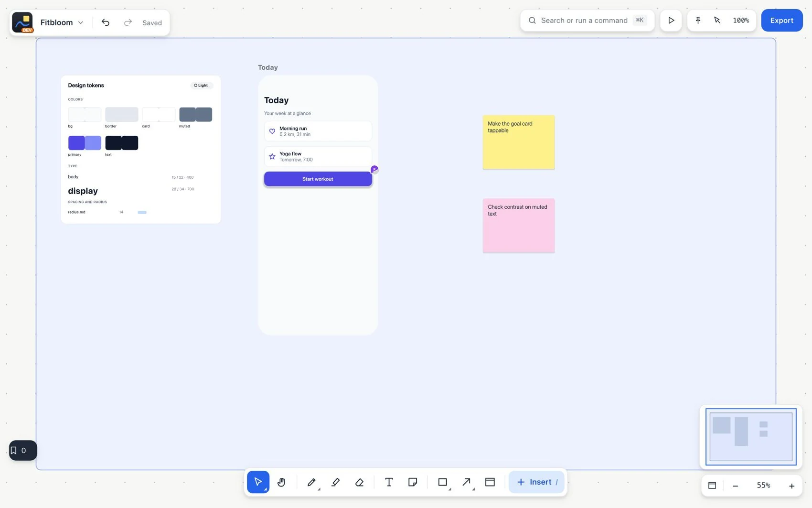Click the canvas minimap thumbnail

pos(751,437)
